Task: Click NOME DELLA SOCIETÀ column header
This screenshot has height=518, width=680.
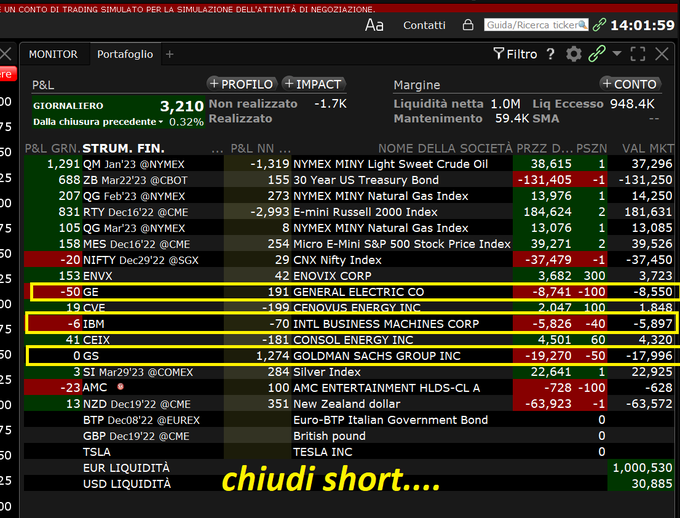Action: pyautogui.click(x=445, y=148)
